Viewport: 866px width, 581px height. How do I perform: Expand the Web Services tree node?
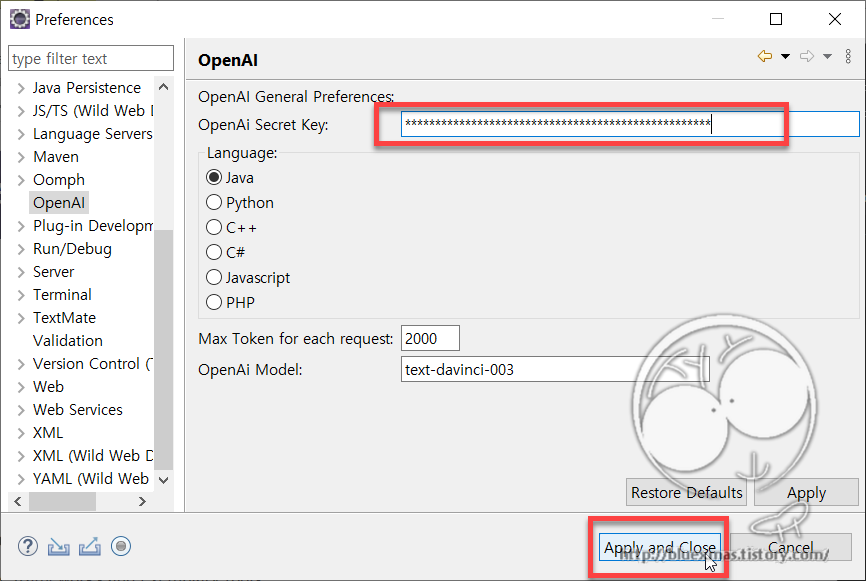[x=21, y=410]
